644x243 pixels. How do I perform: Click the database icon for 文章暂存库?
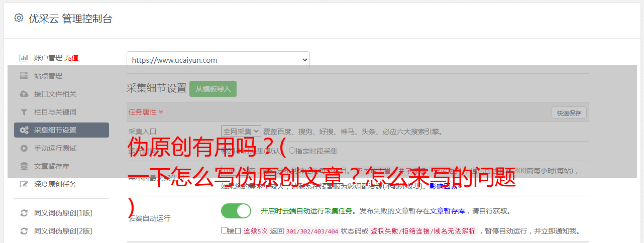click(24, 166)
